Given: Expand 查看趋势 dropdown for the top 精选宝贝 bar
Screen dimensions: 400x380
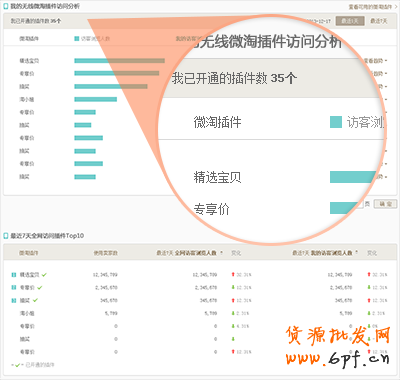Looking at the screenshot, I should [376, 61].
